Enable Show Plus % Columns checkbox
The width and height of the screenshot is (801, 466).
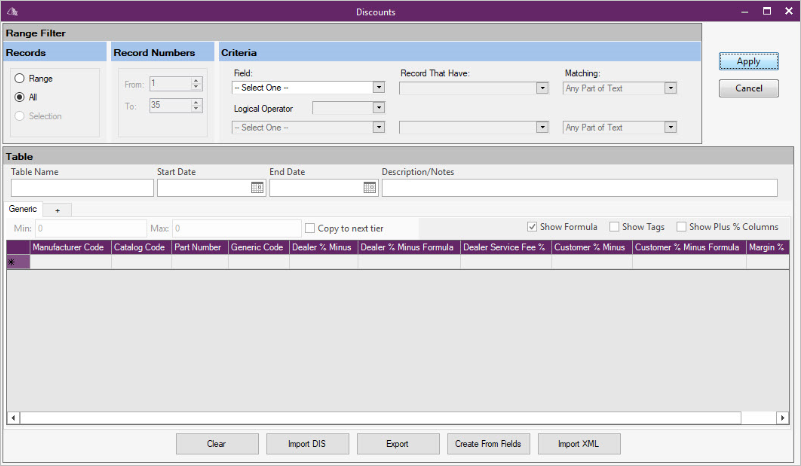[x=681, y=226]
